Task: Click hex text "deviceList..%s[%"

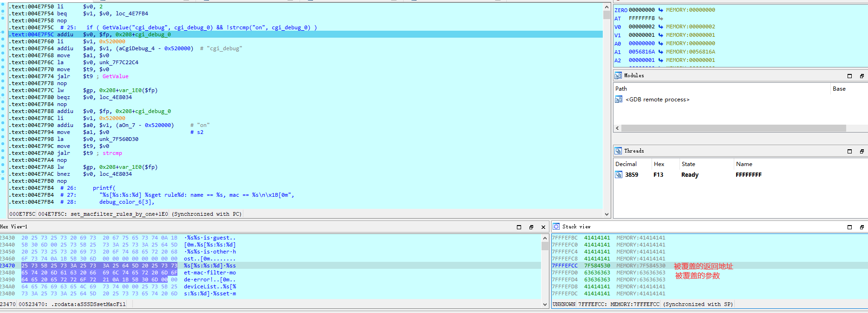Action: click(x=210, y=286)
